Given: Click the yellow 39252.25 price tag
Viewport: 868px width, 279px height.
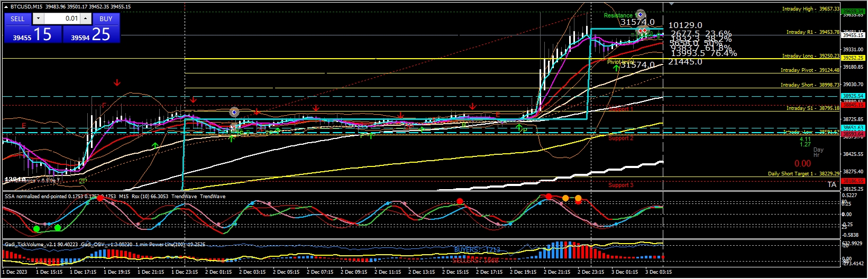Looking at the screenshot, I should click(x=853, y=58).
